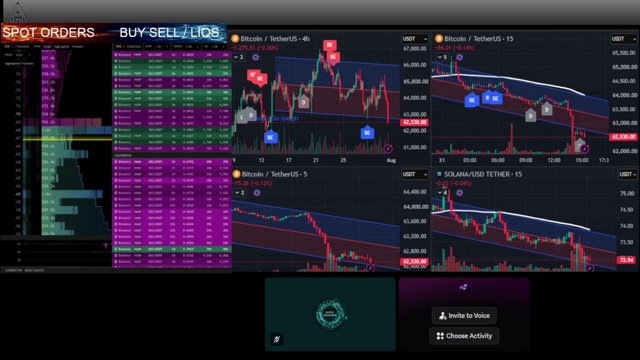Click the Bitcoin coin icon on the 15-minute chart

pyautogui.click(x=439, y=39)
